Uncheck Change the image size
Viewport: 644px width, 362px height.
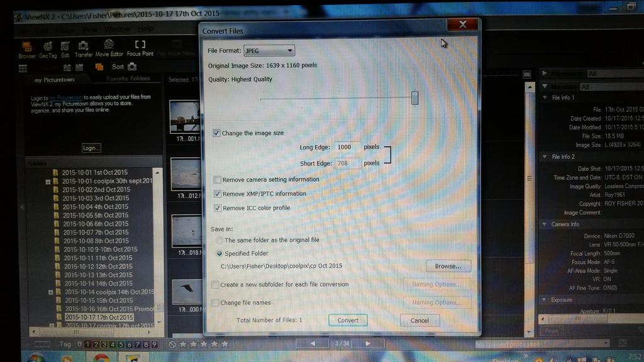[x=216, y=133]
